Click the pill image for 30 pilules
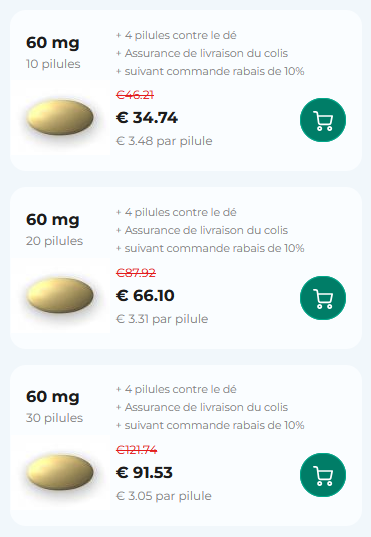The width and height of the screenshot is (371, 537). pos(60,472)
